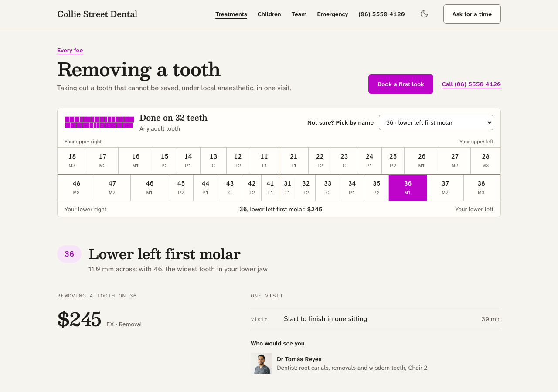
Task: Select tooth 11 upper incisor
Action: coord(264,161)
